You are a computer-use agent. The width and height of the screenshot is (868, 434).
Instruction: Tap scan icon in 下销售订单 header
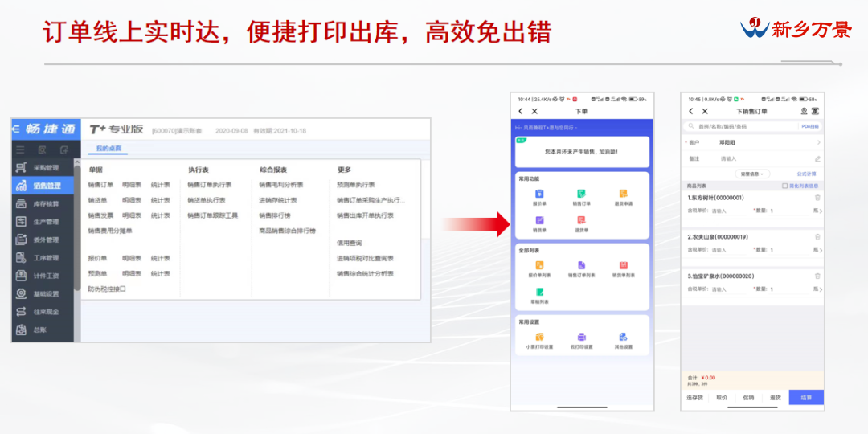pos(816,111)
